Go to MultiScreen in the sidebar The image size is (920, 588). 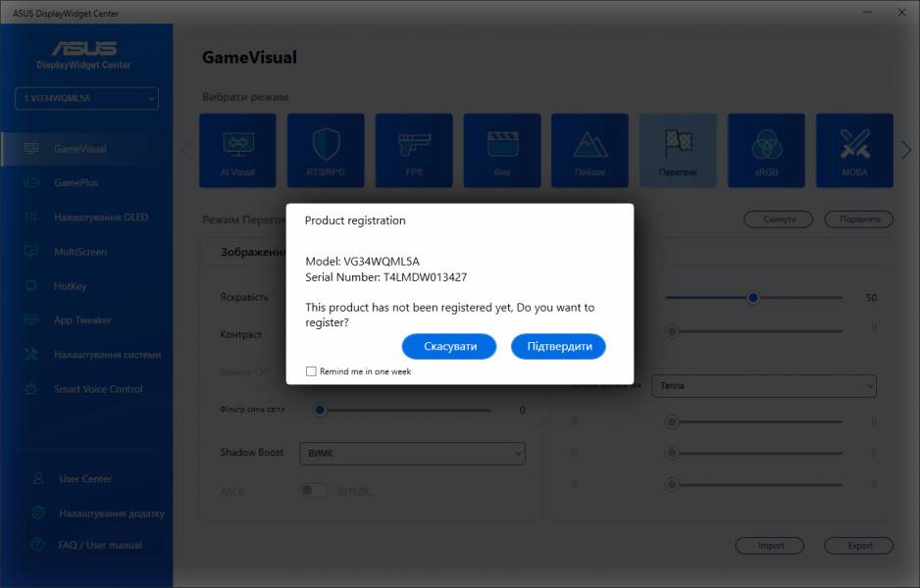pyautogui.click(x=80, y=252)
